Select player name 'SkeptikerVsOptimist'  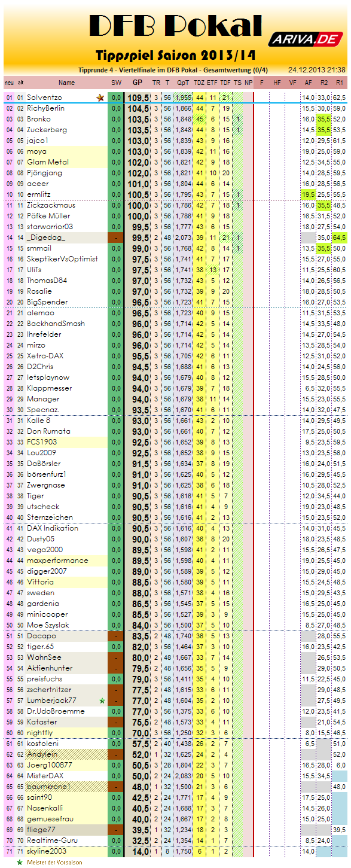click(62, 259)
